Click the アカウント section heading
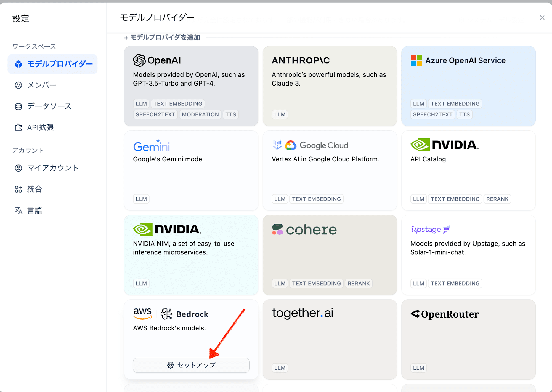This screenshot has height=392, width=552. (28, 150)
